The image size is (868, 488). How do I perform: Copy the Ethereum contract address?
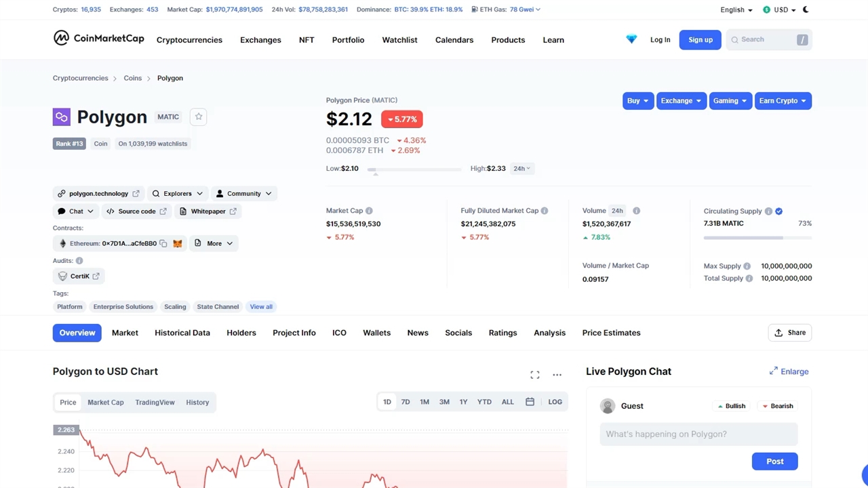pos(163,243)
